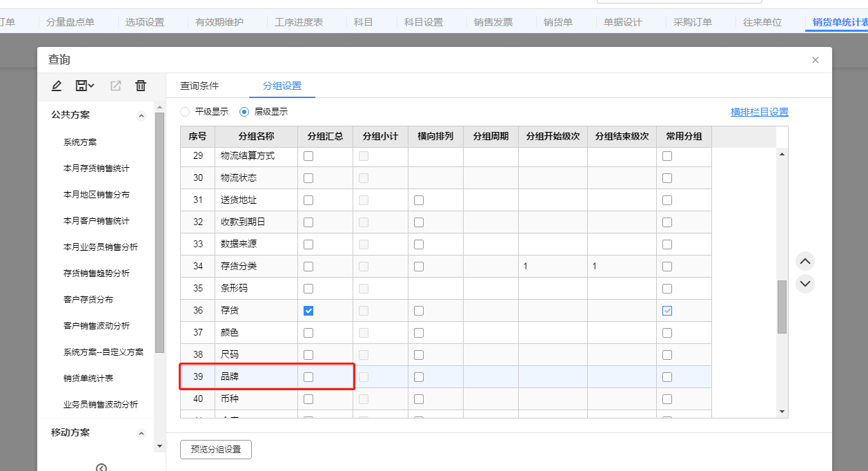Collapse the scheme sidebar with bottom arrow icon
Viewport: 868px width, 471px height.
click(101, 468)
